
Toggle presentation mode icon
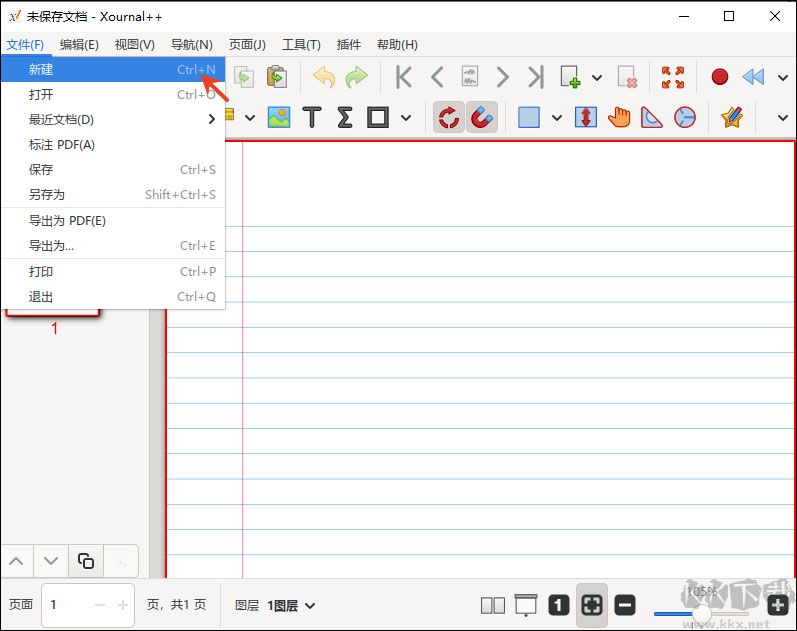526,605
